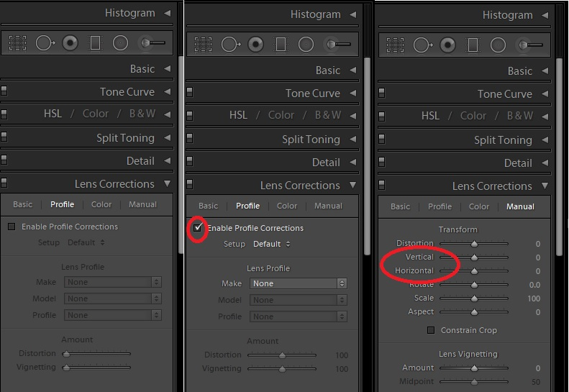
Task: Open B&W section in left panel
Action: pyautogui.click(x=142, y=114)
